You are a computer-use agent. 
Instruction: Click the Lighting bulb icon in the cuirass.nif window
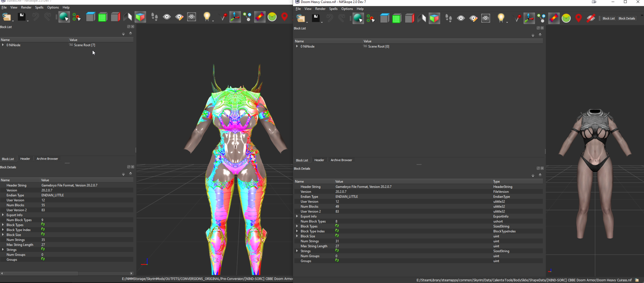click(x=207, y=17)
